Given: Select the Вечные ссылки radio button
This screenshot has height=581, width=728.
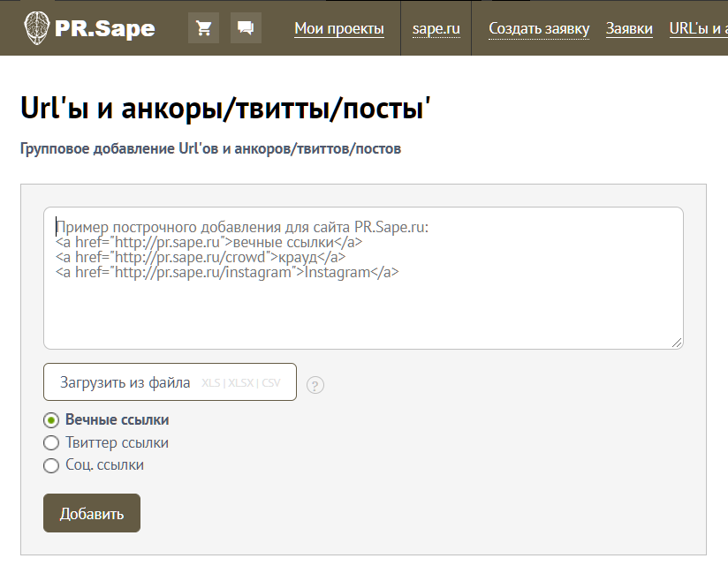Looking at the screenshot, I should click(x=51, y=420).
